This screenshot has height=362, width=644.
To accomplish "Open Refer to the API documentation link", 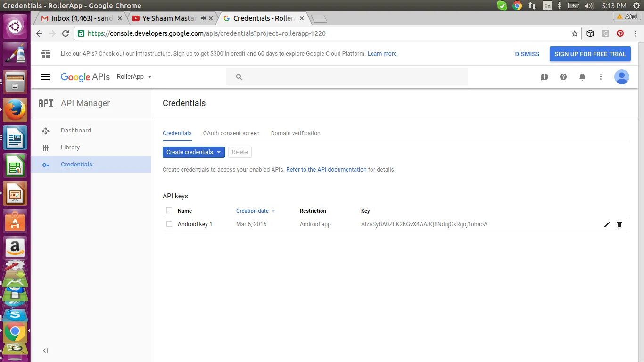I will pos(326,170).
